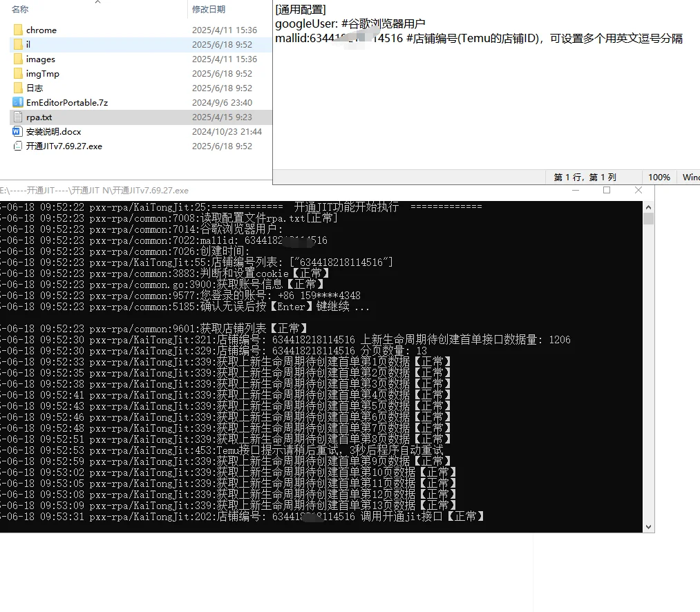Click the 调用开通jit接口【正常】 console line
Image resolution: width=700 pixels, height=612 pixels.
(x=243, y=517)
